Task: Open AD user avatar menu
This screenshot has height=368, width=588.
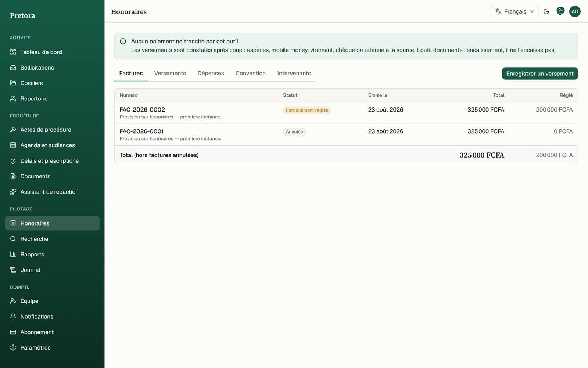Action: pyautogui.click(x=575, y=11)
